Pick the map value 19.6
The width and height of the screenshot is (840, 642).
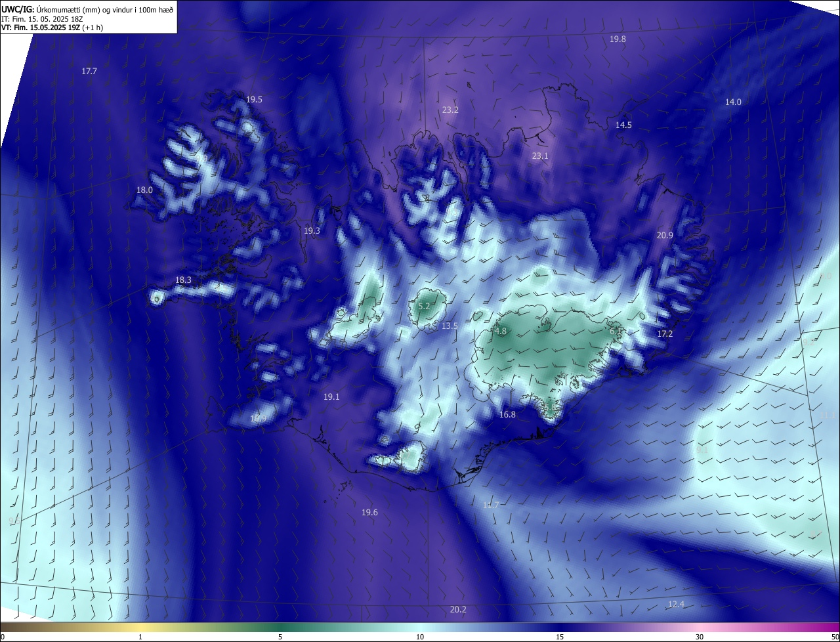[x=369, y=512]
